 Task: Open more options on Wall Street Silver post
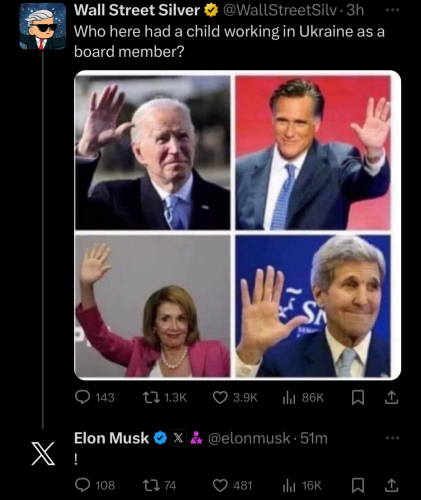(x=392, y=10)
